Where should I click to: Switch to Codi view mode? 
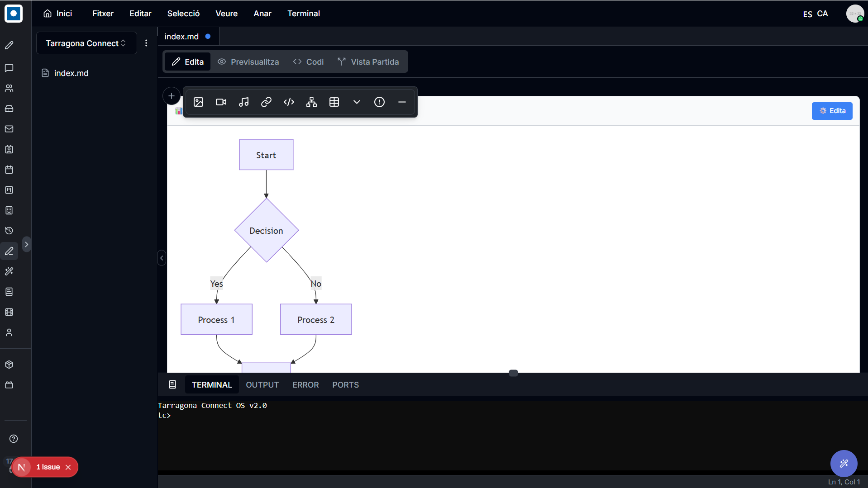pyautogui.click(x=308, y=62)
